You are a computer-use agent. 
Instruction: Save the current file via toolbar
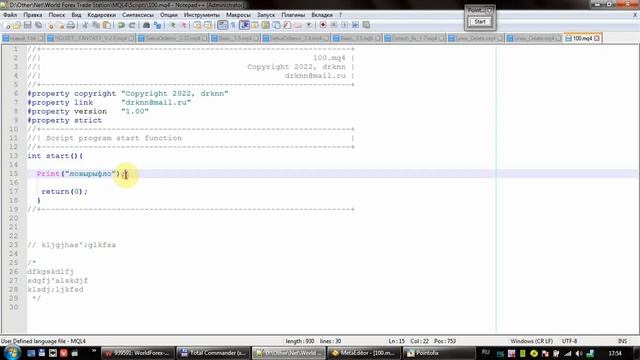click(27, 25)
